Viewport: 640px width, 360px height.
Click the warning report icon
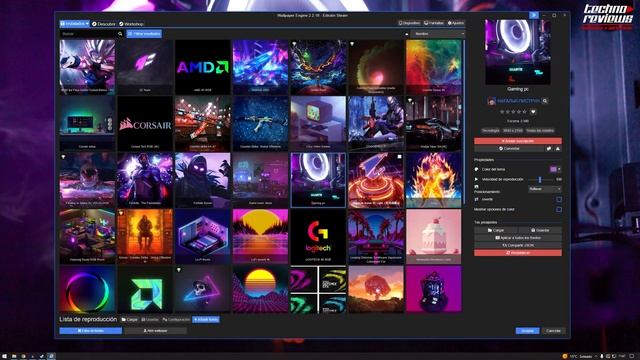coord(558,149)
